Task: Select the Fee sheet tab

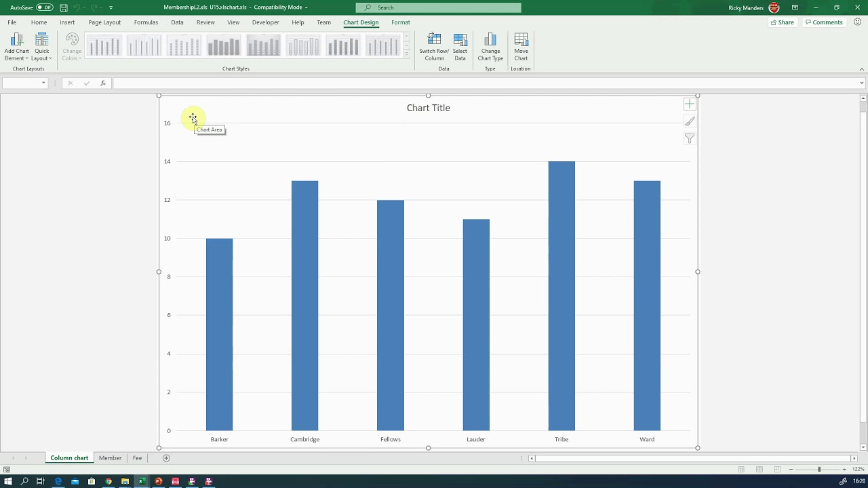Action: coord(137,458)
